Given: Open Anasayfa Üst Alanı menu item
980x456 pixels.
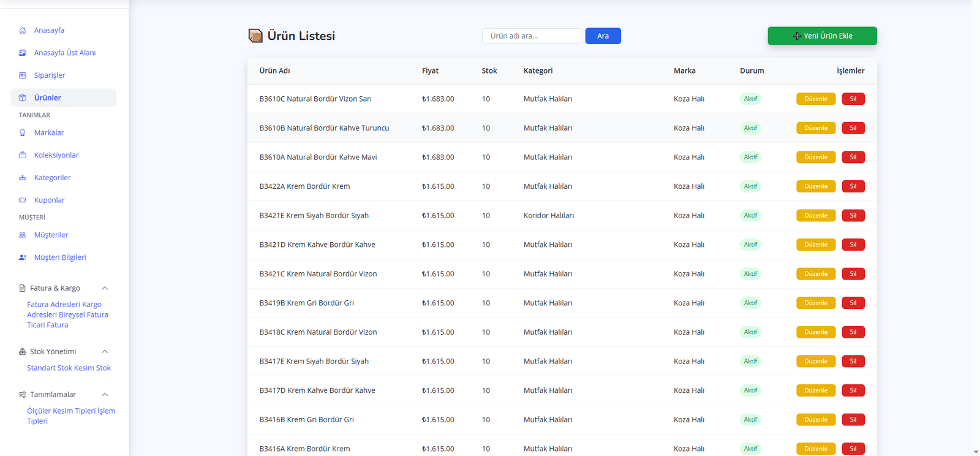Looking at the screenshot, I should [64, 53].
